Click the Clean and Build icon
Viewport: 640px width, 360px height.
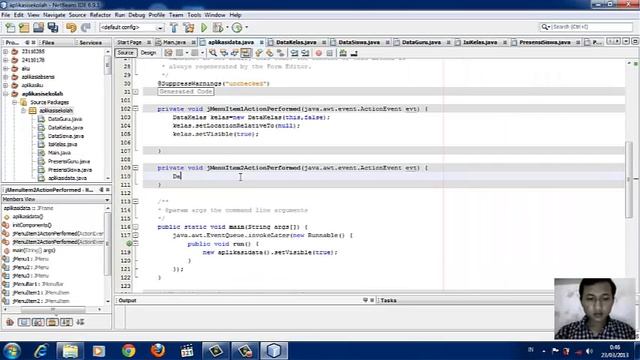(189, 27)
